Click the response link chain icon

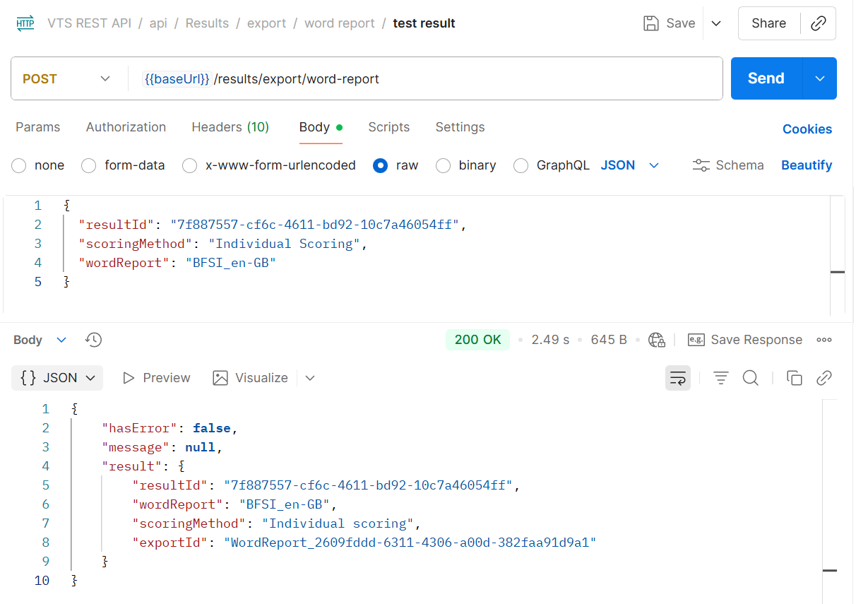coord(824,378)
